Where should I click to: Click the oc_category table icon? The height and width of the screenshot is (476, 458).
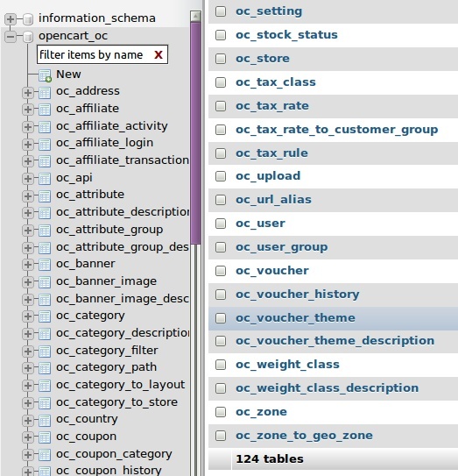point(45,316)
